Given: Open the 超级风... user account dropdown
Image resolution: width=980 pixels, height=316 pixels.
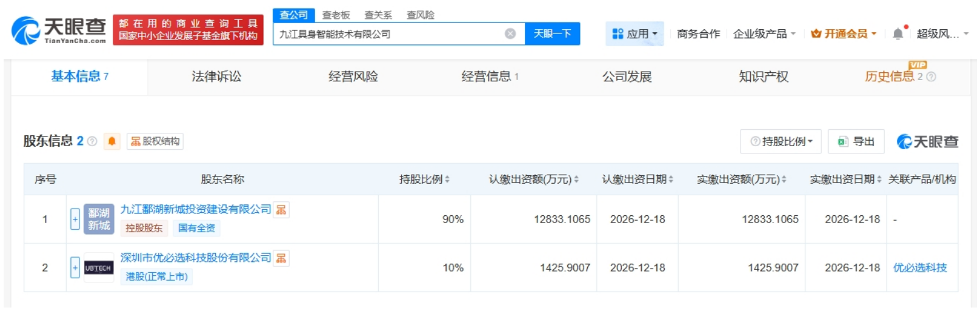Looking at the screenshot, I should point(942,34).
